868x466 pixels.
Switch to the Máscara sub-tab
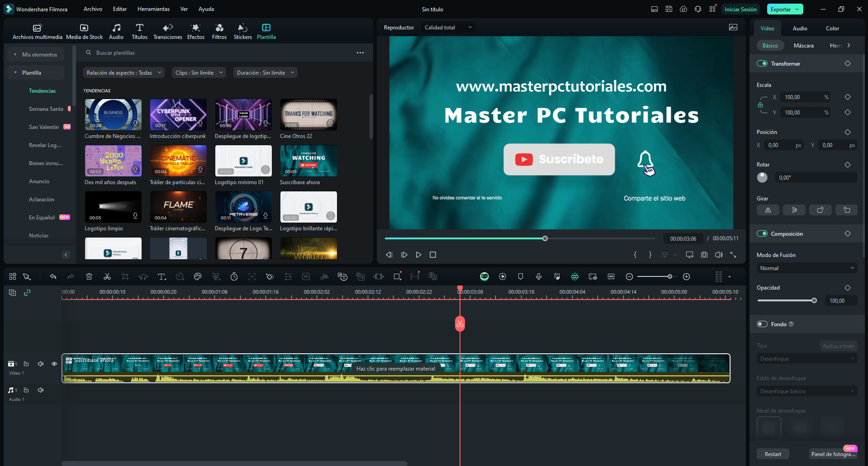(x=803, y=45)
